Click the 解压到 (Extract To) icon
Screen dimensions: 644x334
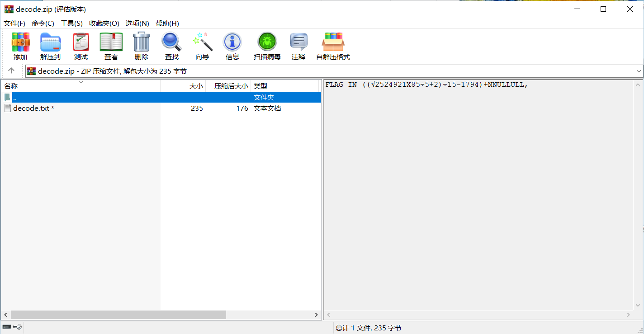(x=50, y=42)
